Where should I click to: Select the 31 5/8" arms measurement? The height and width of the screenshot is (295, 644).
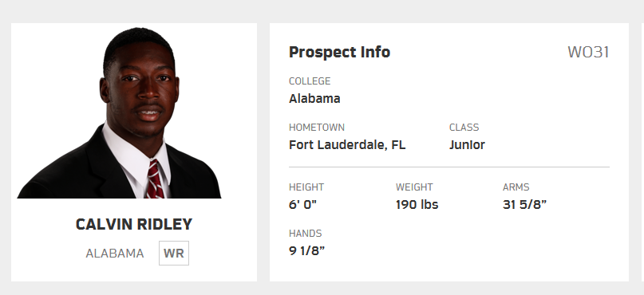[x=524, y=205]
